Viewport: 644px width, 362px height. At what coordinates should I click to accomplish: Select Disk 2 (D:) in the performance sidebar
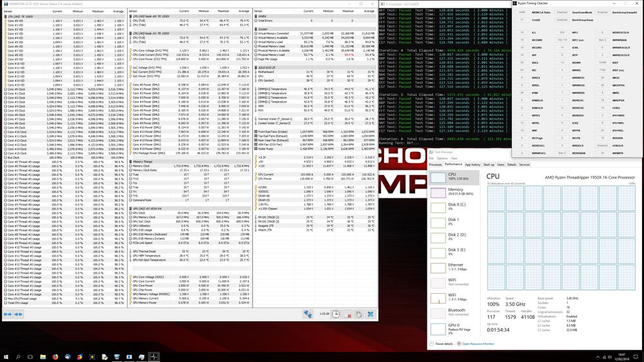tap(454, 237)
